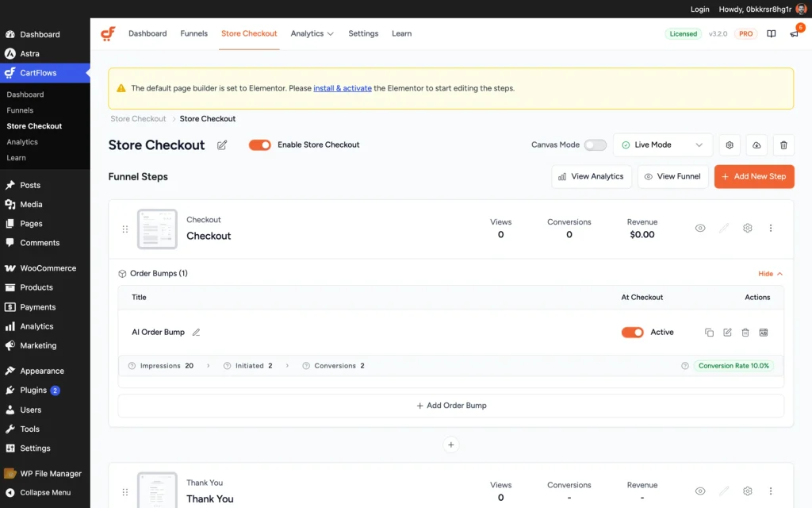The height and width of the screenshot is (508, 812).
Task: Click View Funnel button
Action: [672, 177]
